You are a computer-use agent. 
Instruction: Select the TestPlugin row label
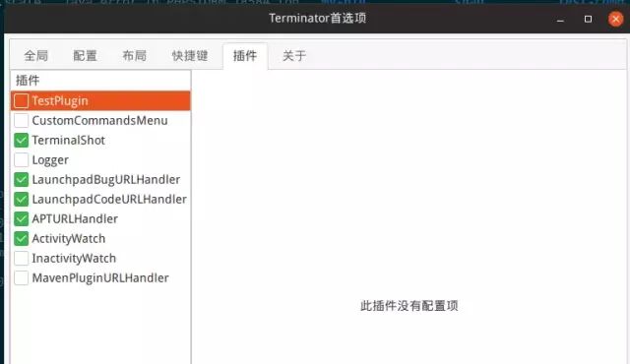point(60,101)
